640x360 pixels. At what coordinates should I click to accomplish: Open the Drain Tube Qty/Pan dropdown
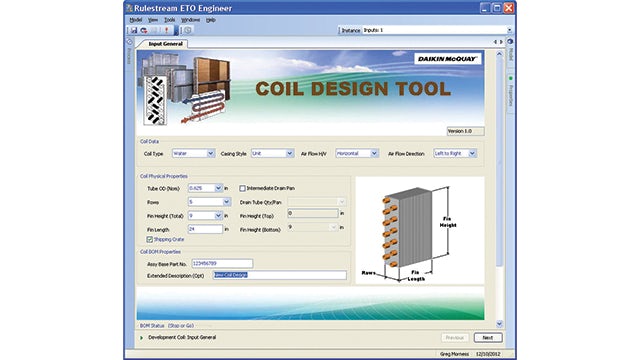pos(342,202)
